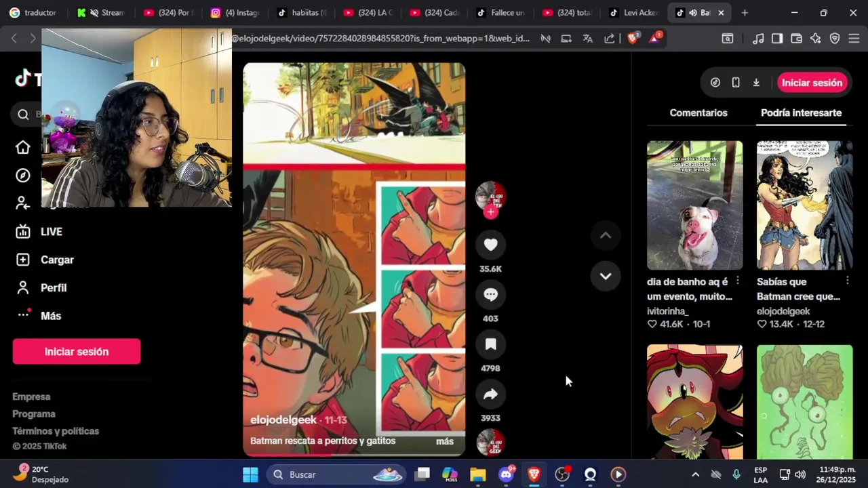Click the download desktop app arrow icon

click(x=756, y=83)
